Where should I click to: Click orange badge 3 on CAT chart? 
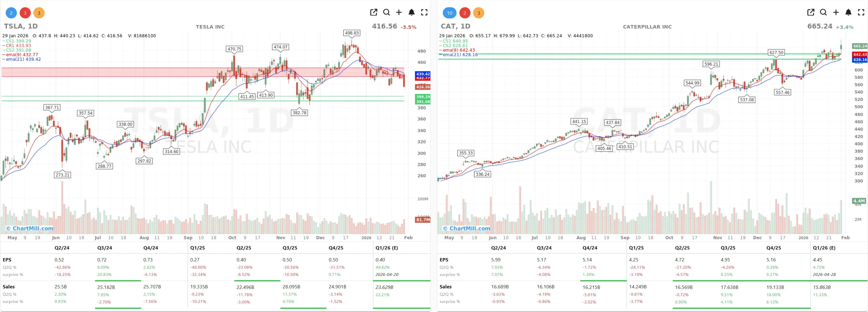click(479, 13)
